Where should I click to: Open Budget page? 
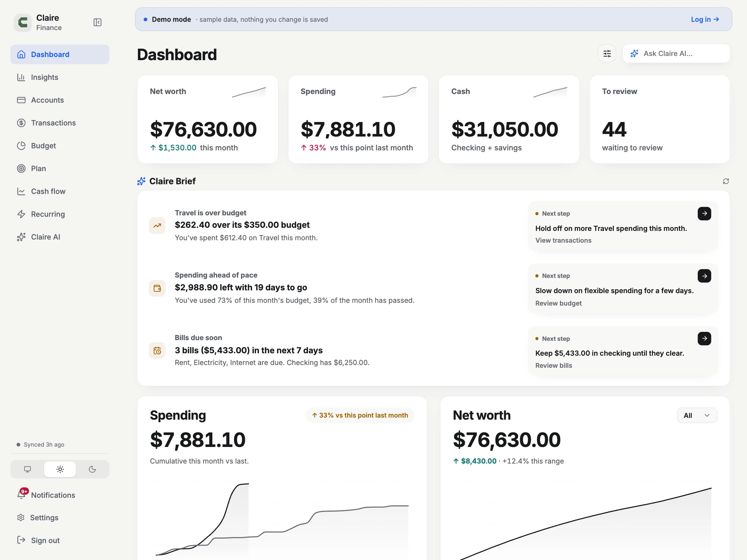click(60, 146)
